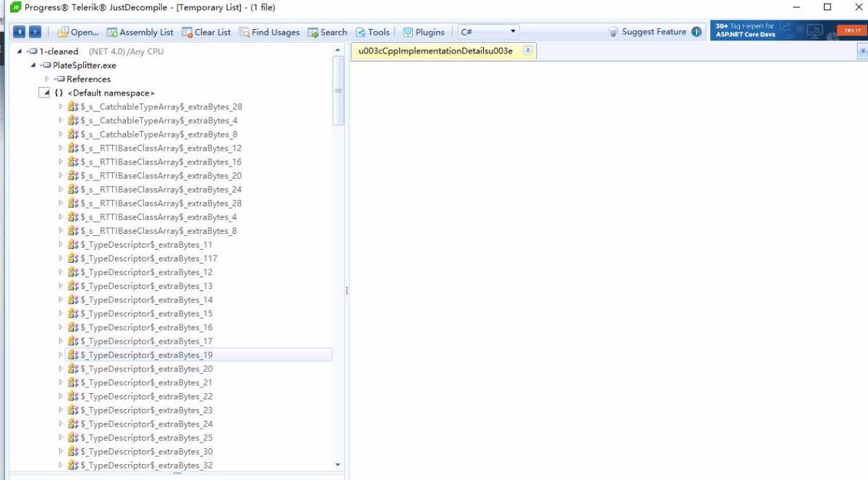
Task: Open the Plugins menu
Action: pos(424,32)
